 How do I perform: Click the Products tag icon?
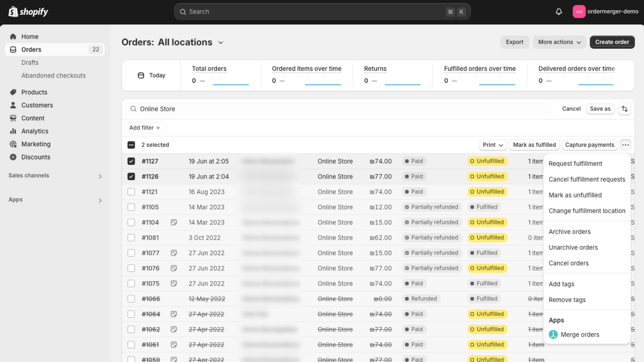pyautogui.click(x=13, y=93)
